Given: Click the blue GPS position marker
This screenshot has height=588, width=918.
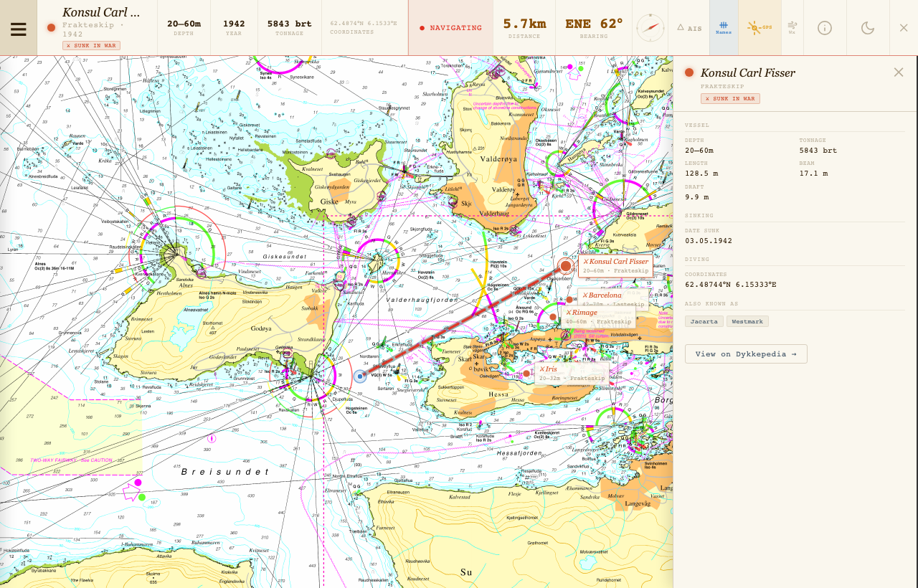Looking at the screenshot, I should pos(360,376).
